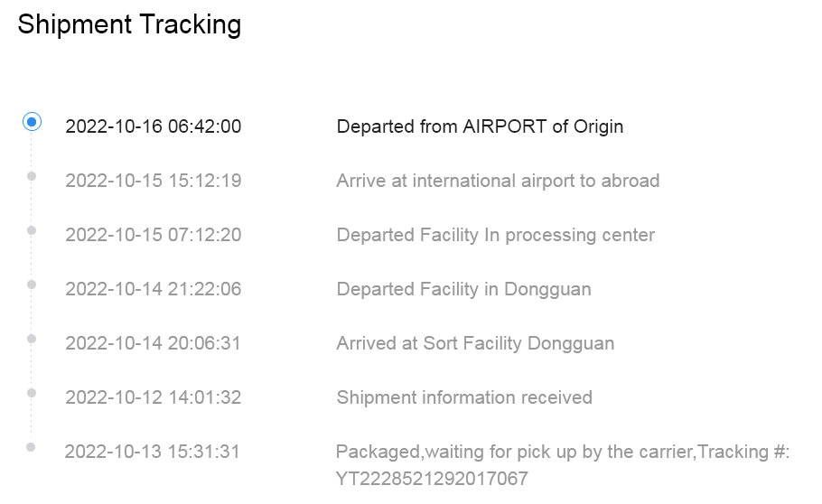The image size is (822, 504).
Task: Click the 2022-10-15 15:12:19 timestamp
Action: coord(153,181)
